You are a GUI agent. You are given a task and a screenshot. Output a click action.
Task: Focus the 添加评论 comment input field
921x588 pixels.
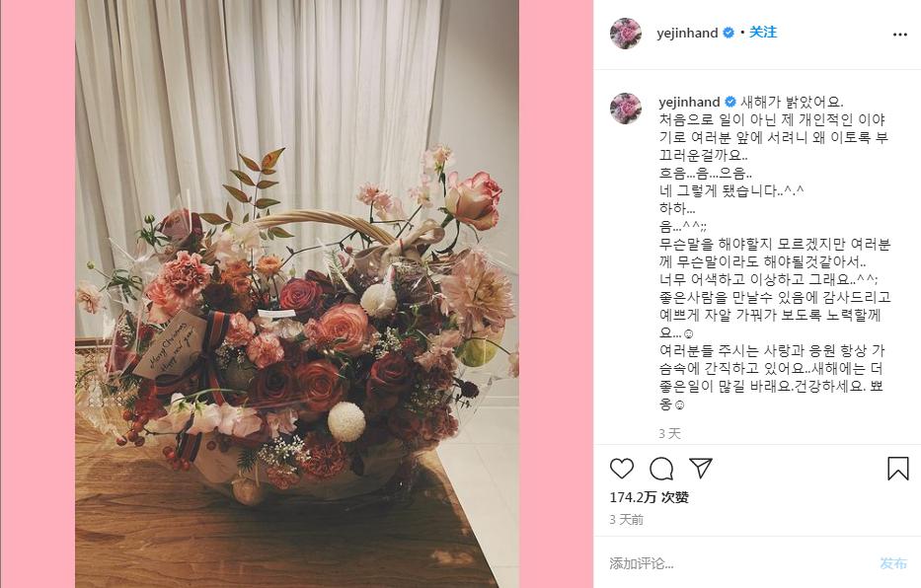point(740,563)
